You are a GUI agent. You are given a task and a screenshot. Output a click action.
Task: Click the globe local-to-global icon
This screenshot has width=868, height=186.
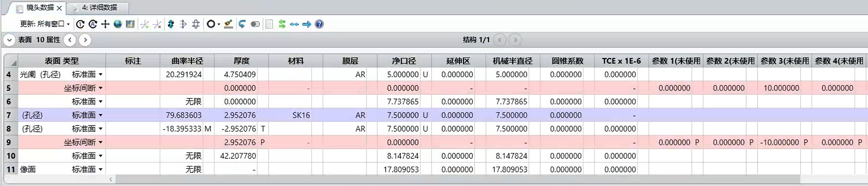(118, 24)
